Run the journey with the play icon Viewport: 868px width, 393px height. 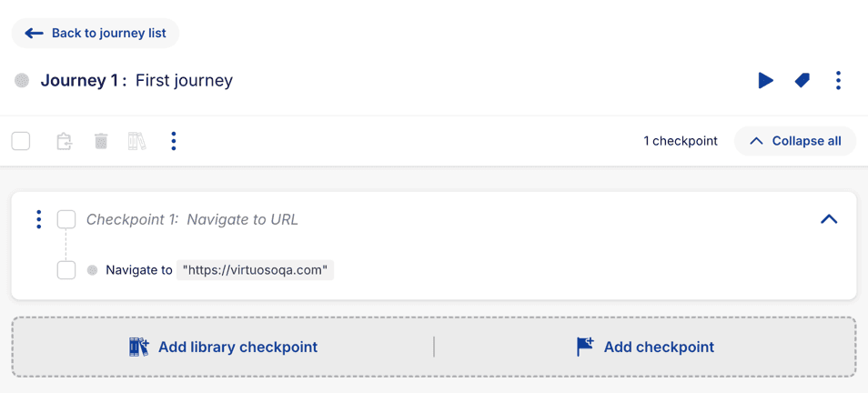(765, 81)
